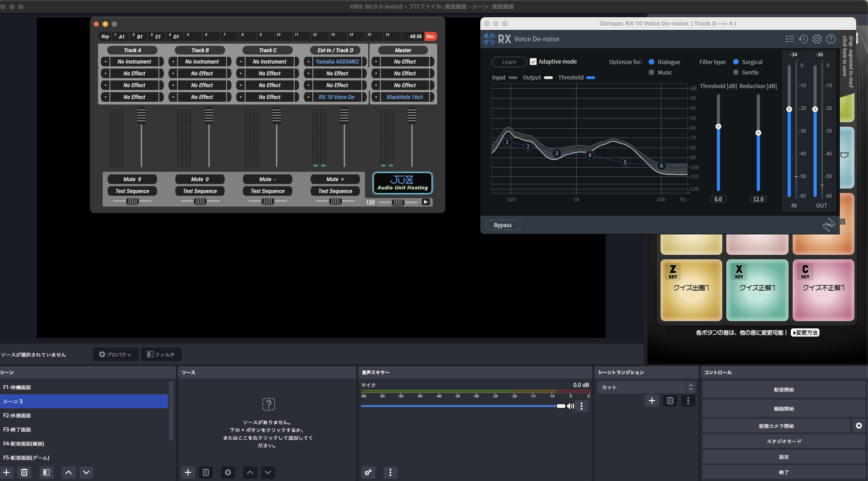The image size is (868, 481).
Task: Click the RX help question-mark icon
Action: [x=831, y=39]
